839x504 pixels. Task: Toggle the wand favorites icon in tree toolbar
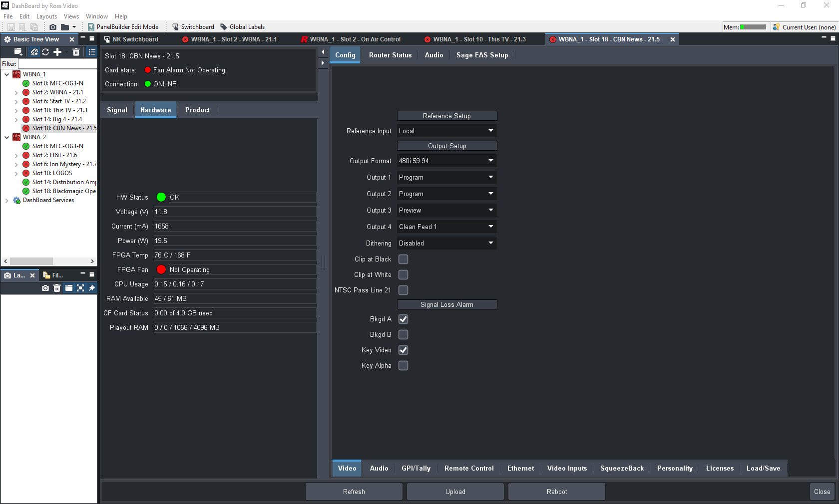coord(34,52)
